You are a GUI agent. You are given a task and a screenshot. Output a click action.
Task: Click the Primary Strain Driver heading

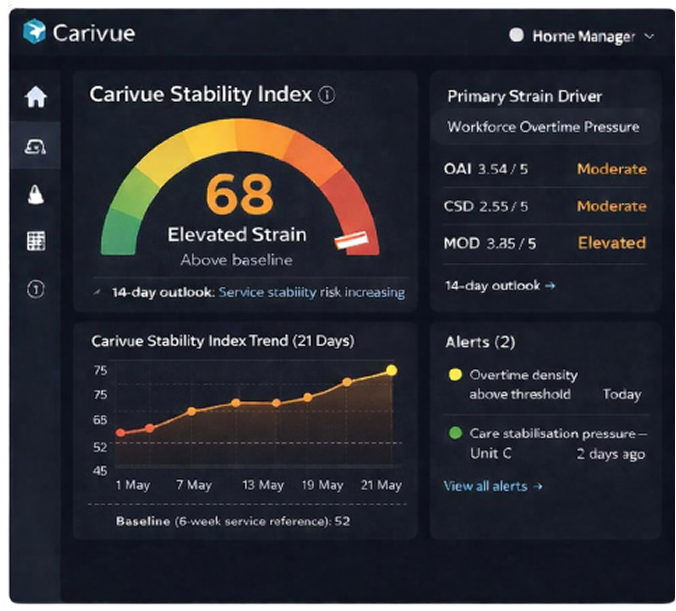[x=524, y=96]
